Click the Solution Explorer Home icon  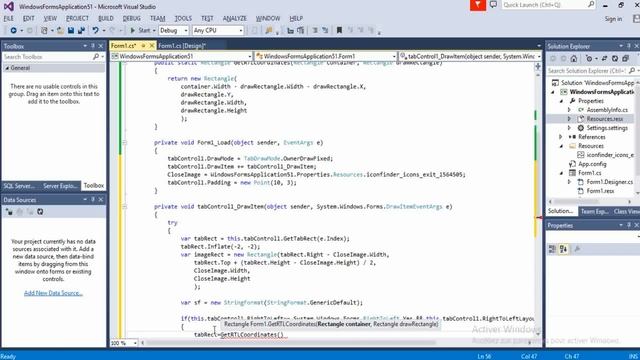574,59
